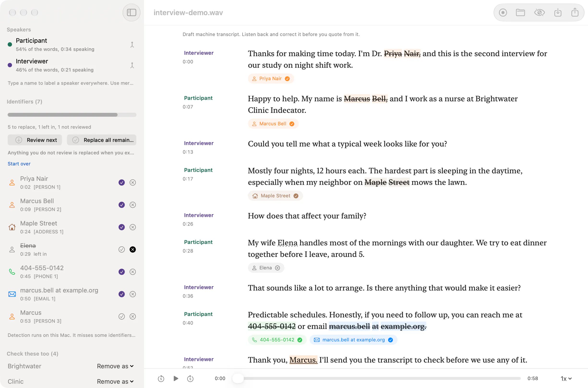The height and width of the screenshot is (388, 588).
Task: Click the playback position slider knob
Action: [238, 378]
